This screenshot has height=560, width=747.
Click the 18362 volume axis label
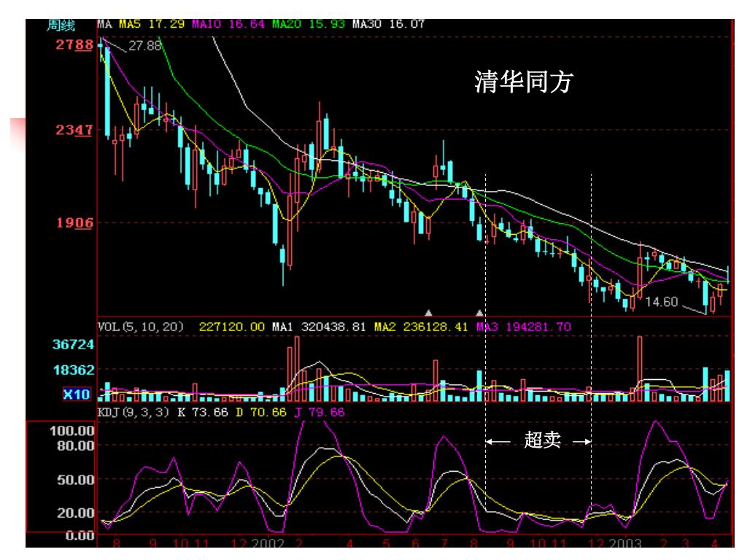[x=74, y=370]
